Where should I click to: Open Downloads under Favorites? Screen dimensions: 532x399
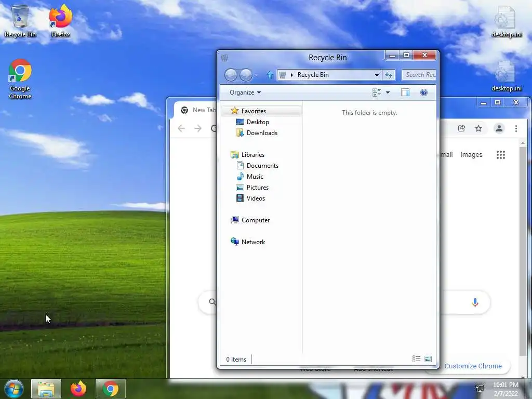[x=262, y=132]
